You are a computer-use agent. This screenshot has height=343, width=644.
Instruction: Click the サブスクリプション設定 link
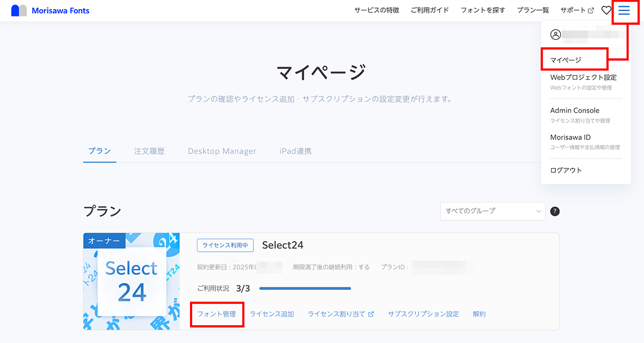[x=423, y=314]
